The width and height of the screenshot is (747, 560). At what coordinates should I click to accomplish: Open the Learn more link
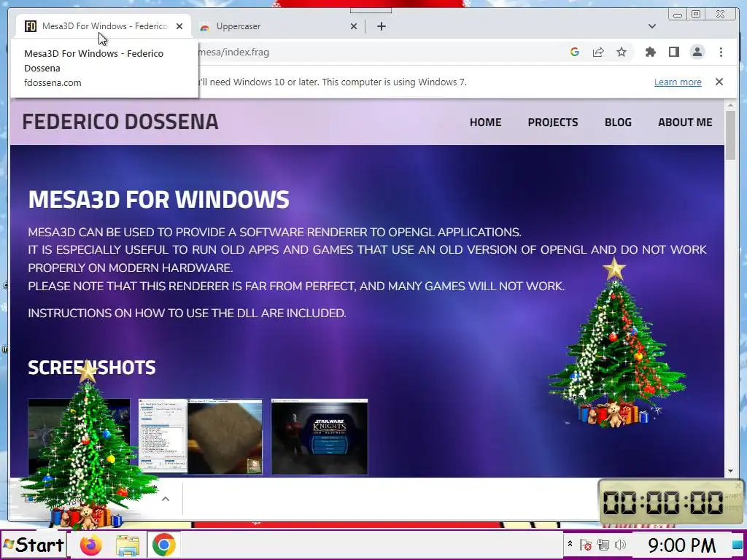[678, 82]
